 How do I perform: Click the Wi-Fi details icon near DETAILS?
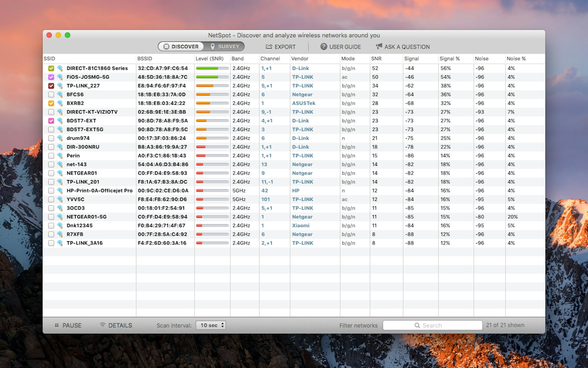102,325
